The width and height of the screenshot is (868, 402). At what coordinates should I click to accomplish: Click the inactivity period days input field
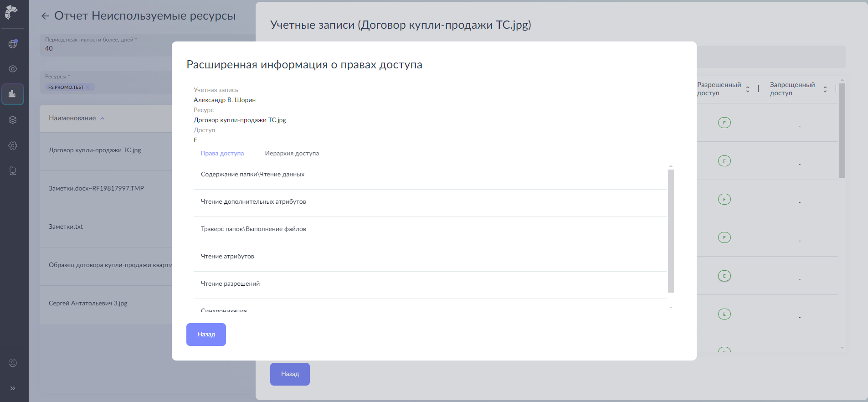click(106, 45)
